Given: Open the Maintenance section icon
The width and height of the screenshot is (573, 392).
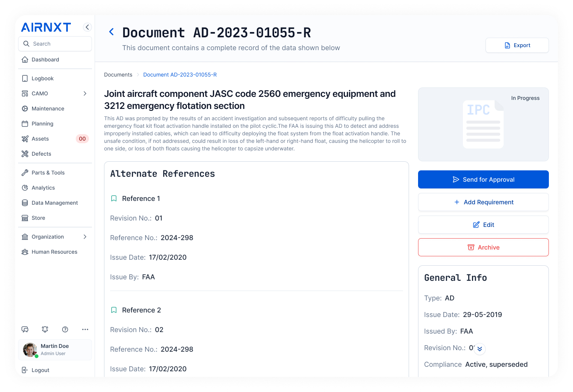Looking at the screenshot, I should [25, 109].
